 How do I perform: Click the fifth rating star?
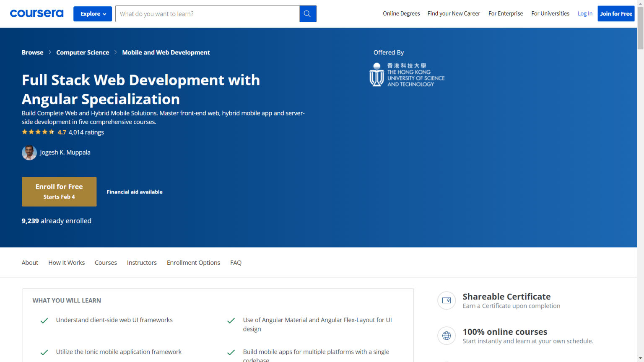pos(52,132)
